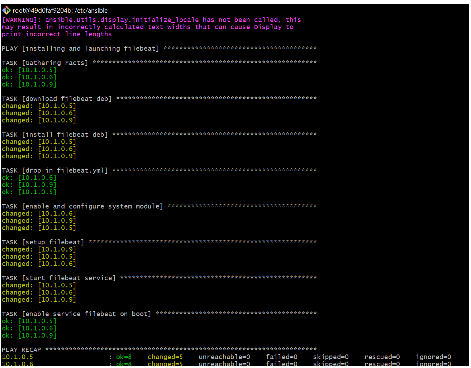Screen dimensions: 471x368
Task: Select the TASK [download filebeat deb] header
Action: pyautogui.click(x=159, y=99)
